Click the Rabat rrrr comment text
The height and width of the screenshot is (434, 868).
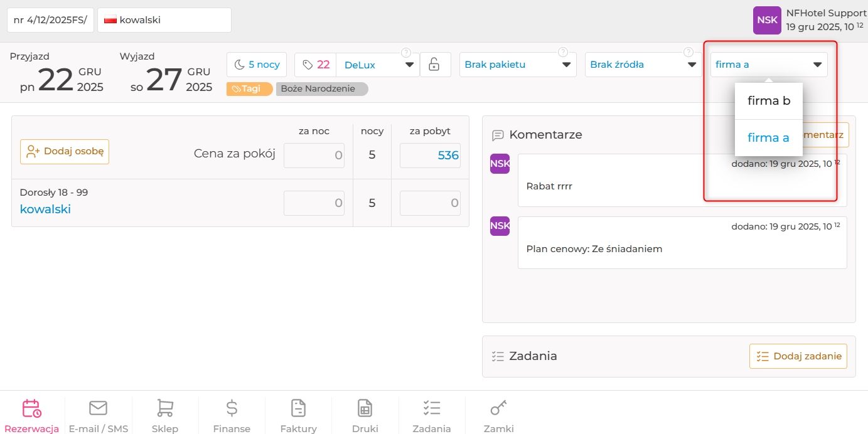[549, 186]
